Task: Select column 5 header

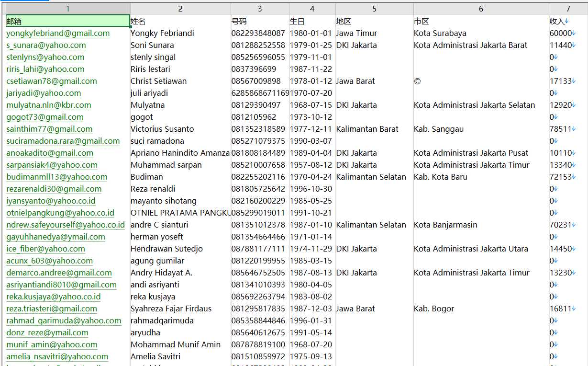Action: [x=374, y=9]
